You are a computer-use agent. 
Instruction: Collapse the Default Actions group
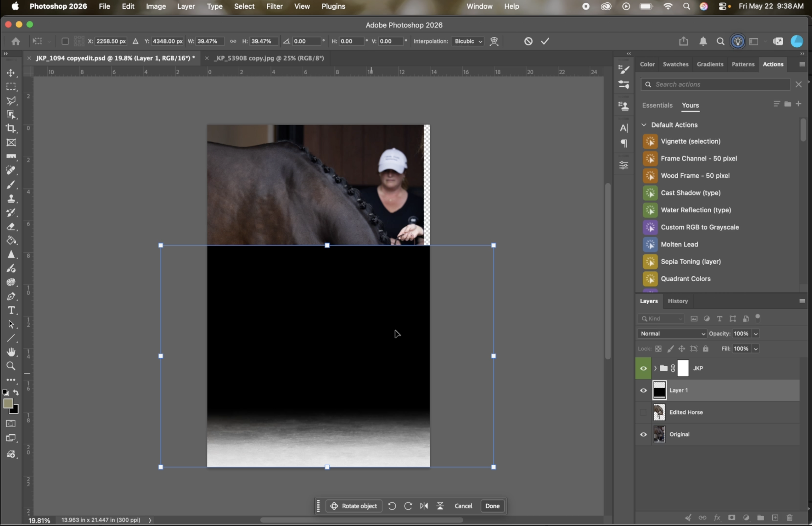tap(644, 125)
